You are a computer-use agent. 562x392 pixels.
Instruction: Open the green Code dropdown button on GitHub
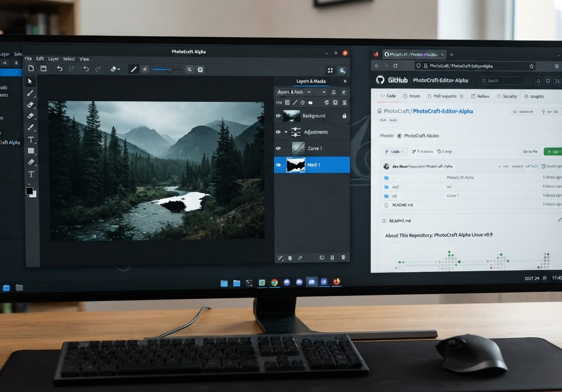click(553, 152)
